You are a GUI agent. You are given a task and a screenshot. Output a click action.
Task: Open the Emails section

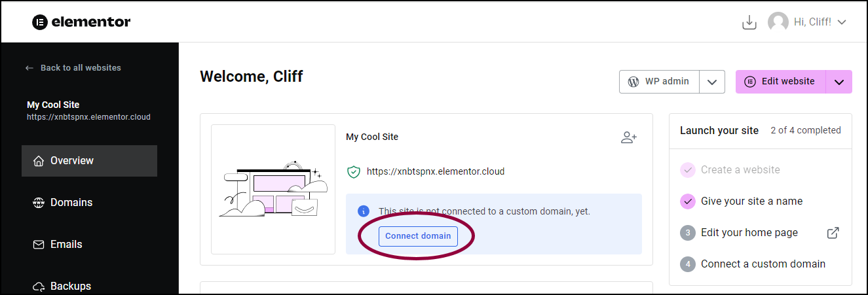pos(89,245)
